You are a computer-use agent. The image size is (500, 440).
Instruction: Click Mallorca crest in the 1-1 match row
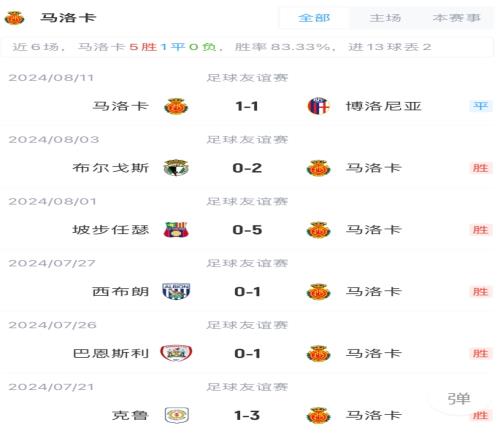(x=176, y=106)
